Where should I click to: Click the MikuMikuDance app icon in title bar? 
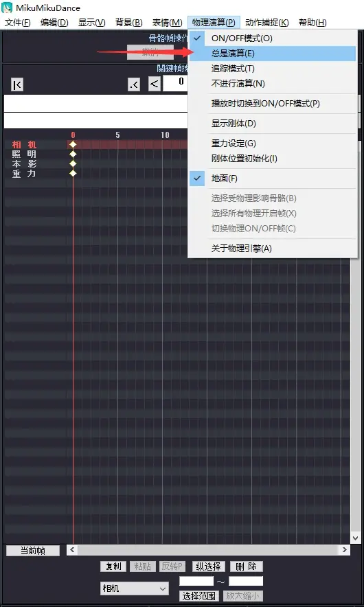coord(7,8)
